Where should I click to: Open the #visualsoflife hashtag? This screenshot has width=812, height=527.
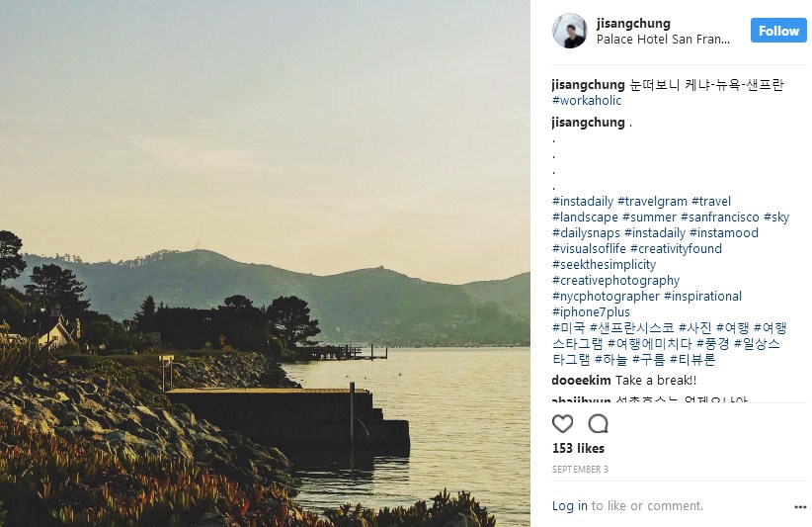click(589, 249)
